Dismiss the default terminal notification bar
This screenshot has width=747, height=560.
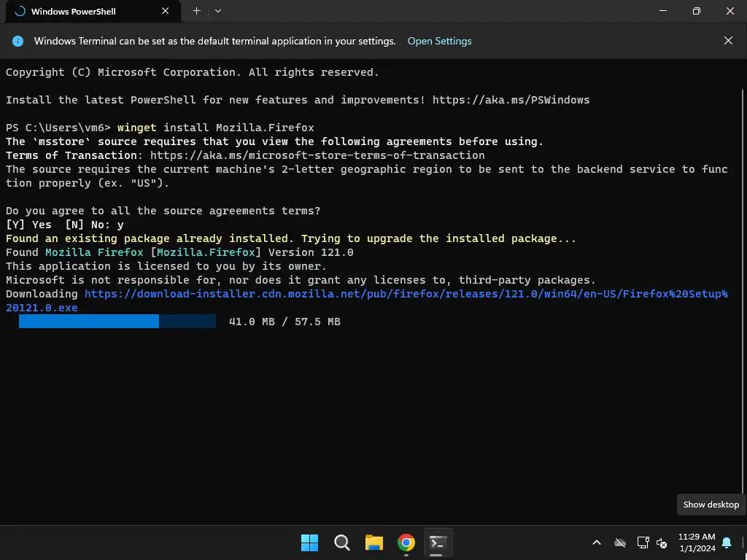(728, 41)
